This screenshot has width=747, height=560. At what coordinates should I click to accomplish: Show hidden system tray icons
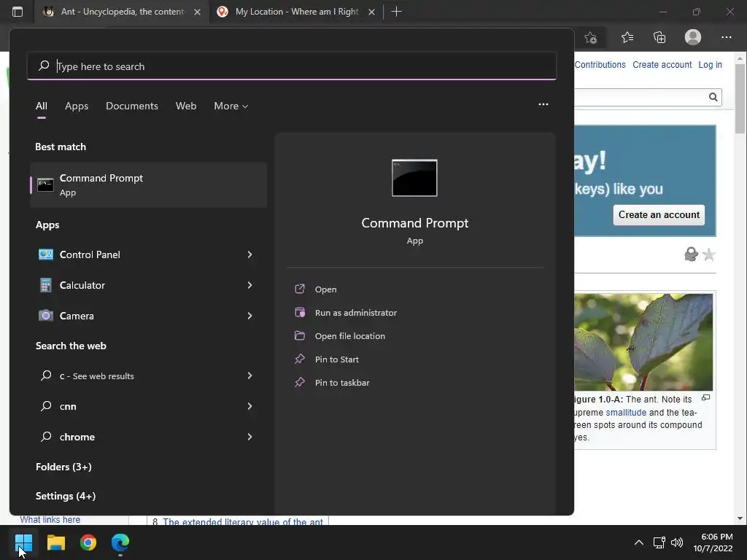[639, 542]
